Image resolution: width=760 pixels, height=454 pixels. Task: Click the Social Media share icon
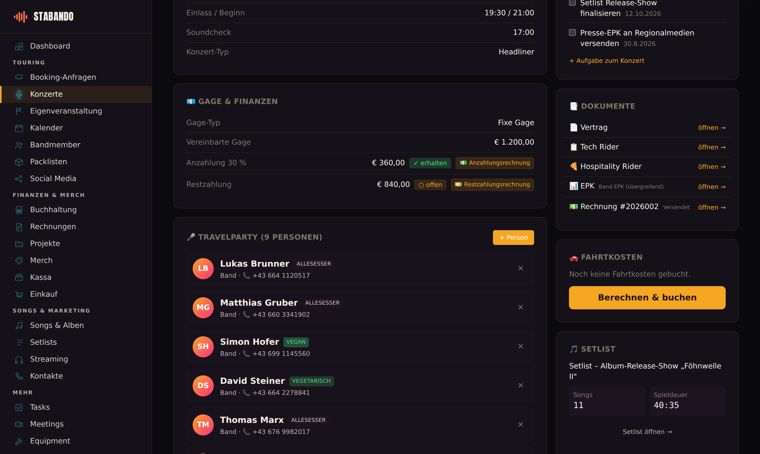click(19, 179)
